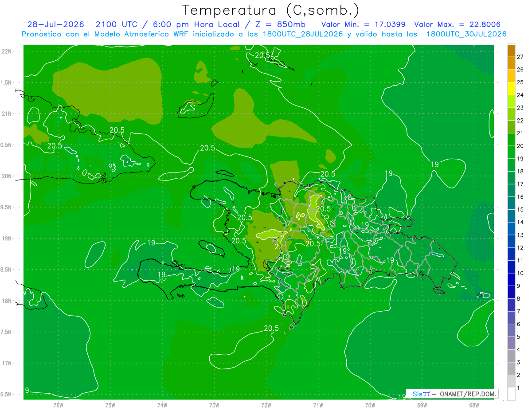Click the "72W" longitude axis label

coord(266,405)
